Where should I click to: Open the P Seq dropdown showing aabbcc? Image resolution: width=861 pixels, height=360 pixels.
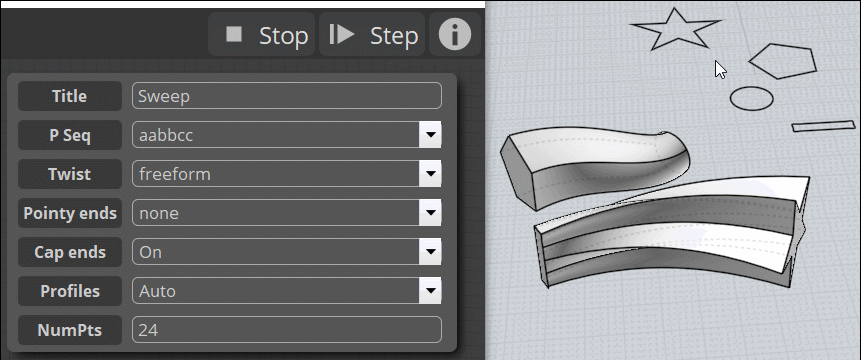pyautogui.click(x=287, y=135)
